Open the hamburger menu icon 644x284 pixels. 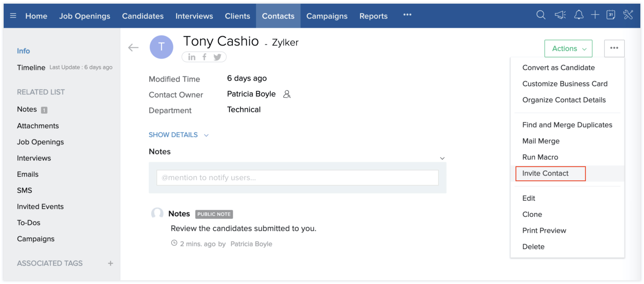(13, 16)
